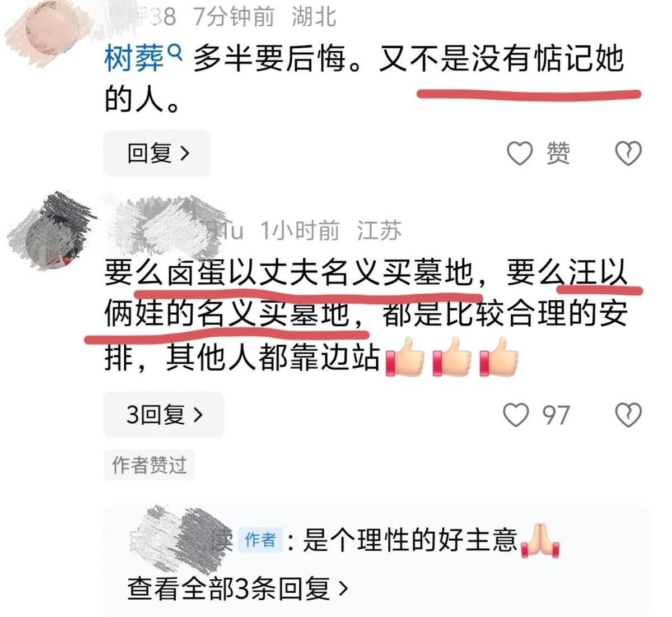Tap the chevron in the 回复 button
The image size is (672, 617).
pos(185,153)
